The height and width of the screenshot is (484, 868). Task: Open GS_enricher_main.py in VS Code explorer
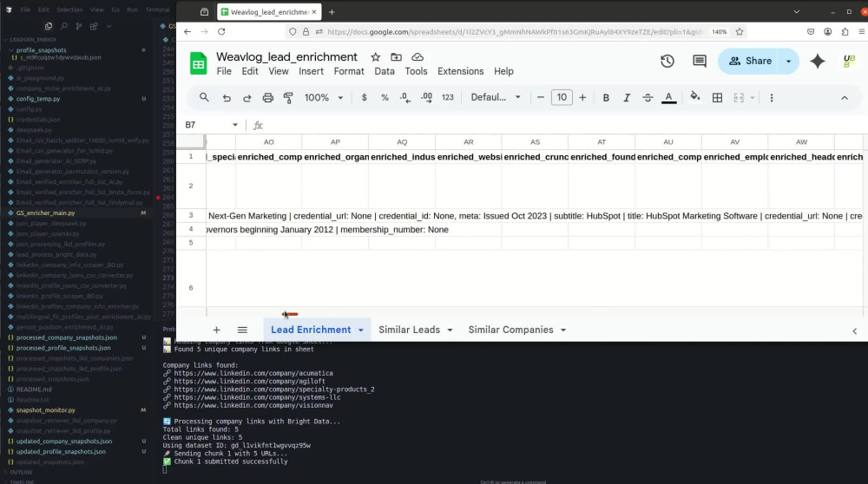click(45, 213)
